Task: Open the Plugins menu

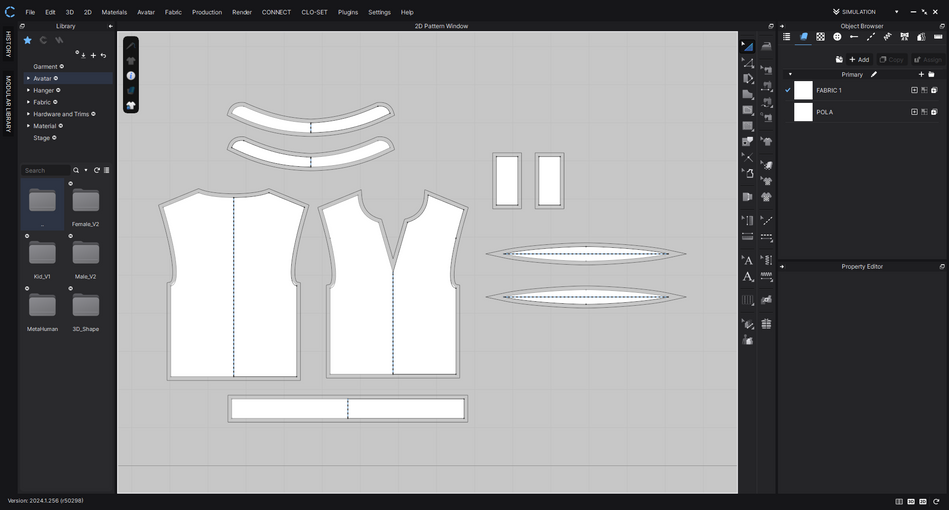Action: pyautogui.click(x=348, y=12)
